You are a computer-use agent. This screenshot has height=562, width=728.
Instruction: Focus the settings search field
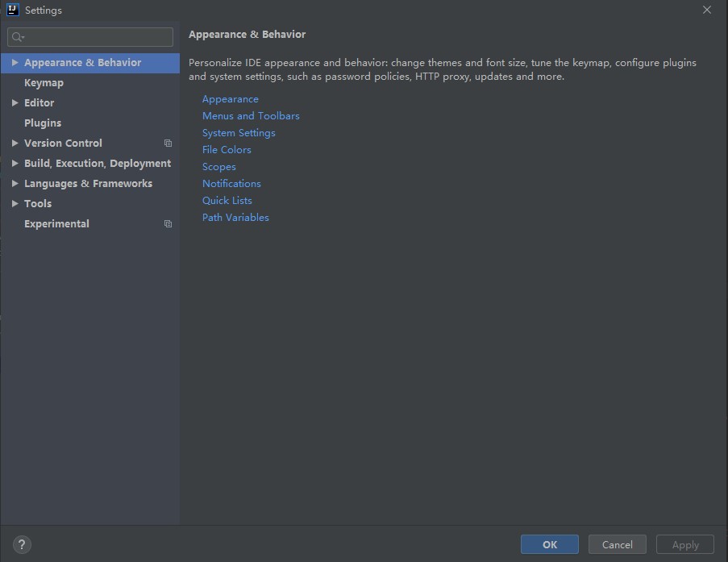(97, 37)
